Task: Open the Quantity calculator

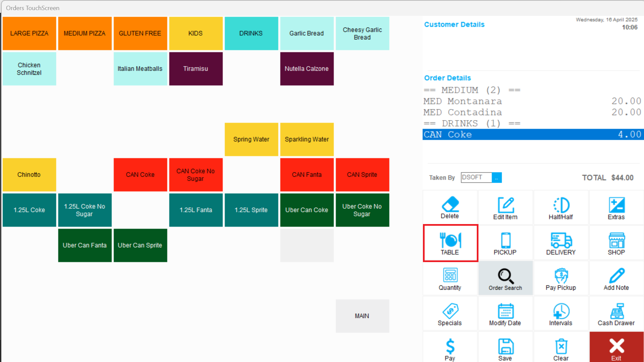Action: point(450,279)
